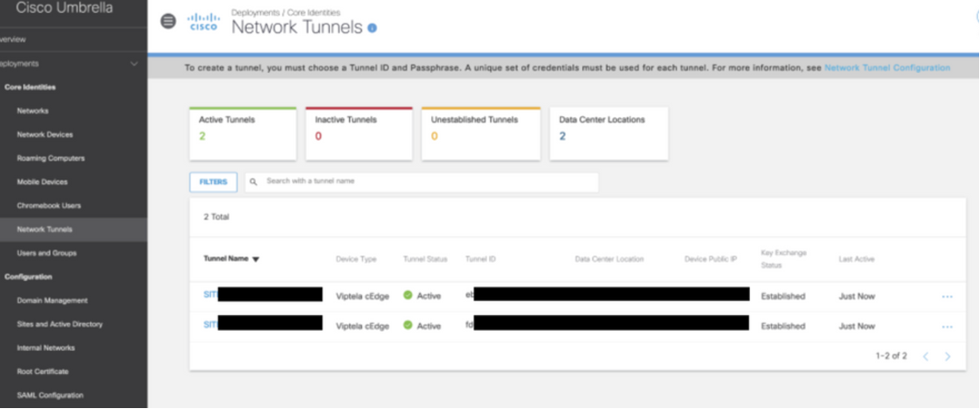Click the 2 Total count text
This screenshot has width=980, height=409.
point(216,217)
